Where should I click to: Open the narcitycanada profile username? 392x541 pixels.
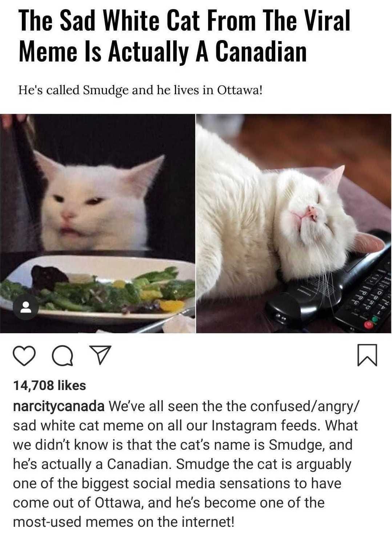(x=59, y=406)
